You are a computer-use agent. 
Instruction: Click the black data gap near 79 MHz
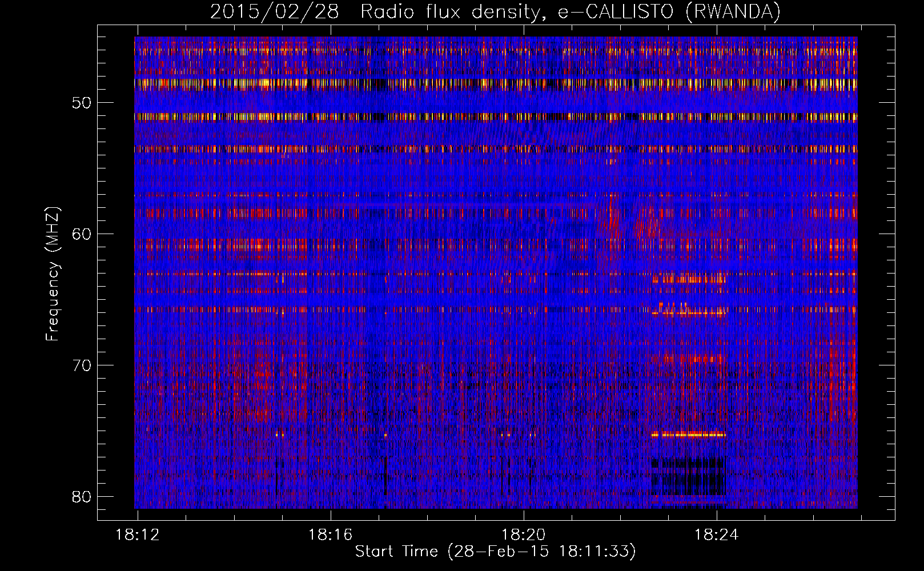688,476
